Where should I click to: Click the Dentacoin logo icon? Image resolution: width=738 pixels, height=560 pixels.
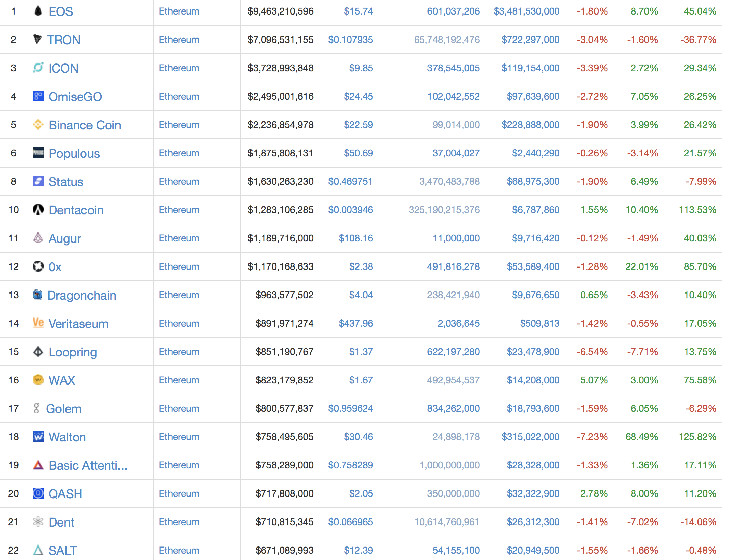pos(38,209)
